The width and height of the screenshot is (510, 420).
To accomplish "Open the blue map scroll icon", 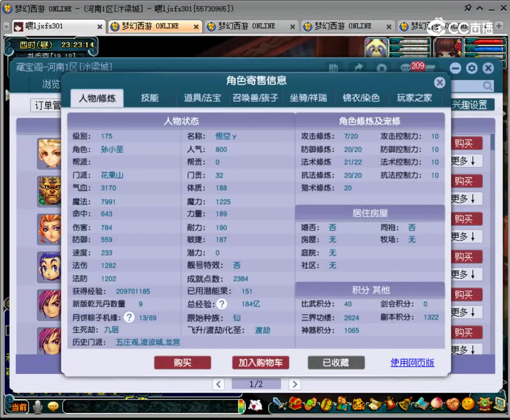I will point(421,404).
